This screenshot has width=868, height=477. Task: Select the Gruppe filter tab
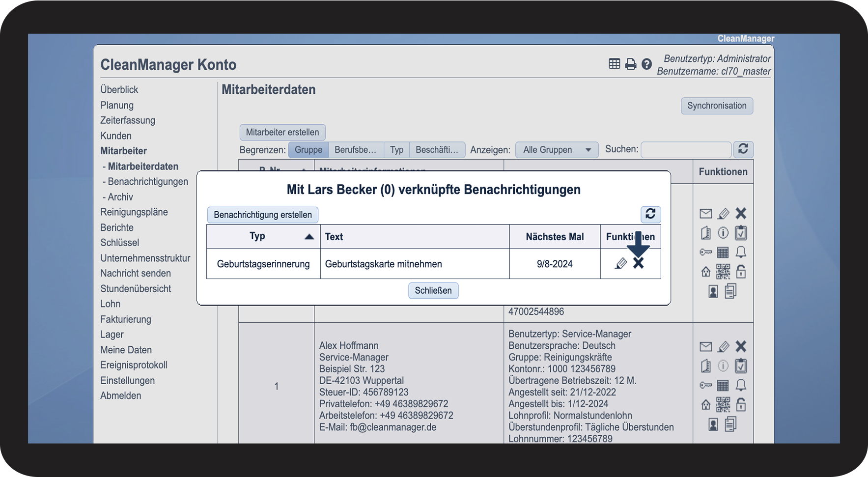point(308,150)
